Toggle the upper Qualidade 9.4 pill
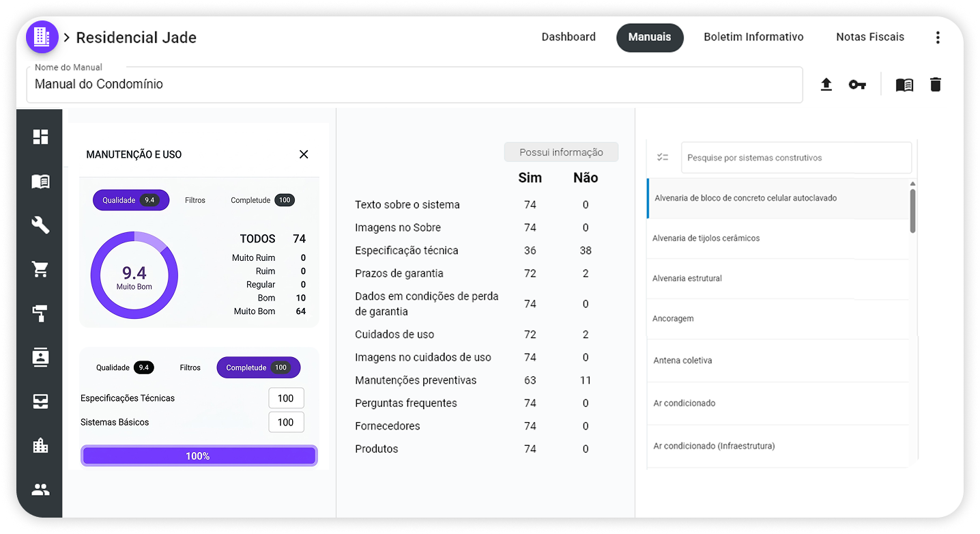980x534 pixels. tap(131, 200)
